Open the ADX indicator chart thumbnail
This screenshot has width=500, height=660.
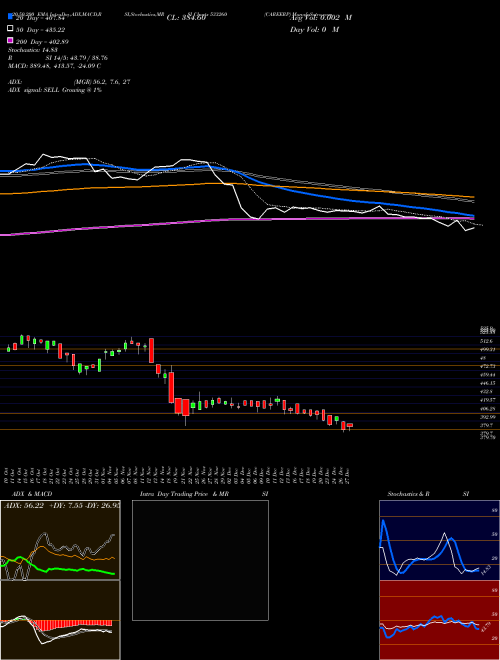(x=60, y=540)
